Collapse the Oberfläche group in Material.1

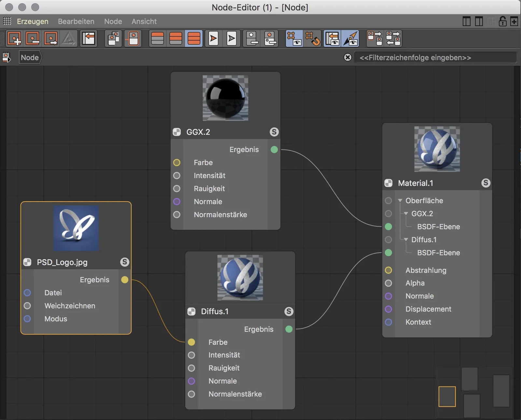click(x=400, y=201)
